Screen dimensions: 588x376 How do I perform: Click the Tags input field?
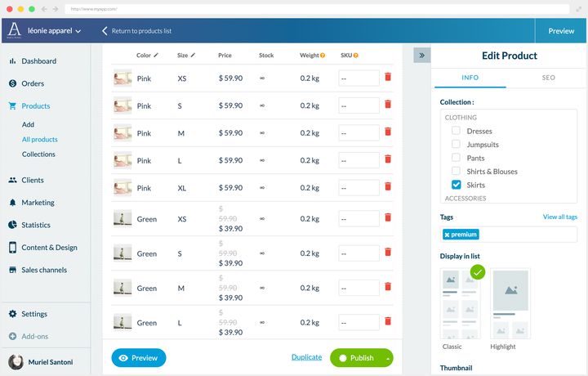pyautogui.click(x=509, y=235)
